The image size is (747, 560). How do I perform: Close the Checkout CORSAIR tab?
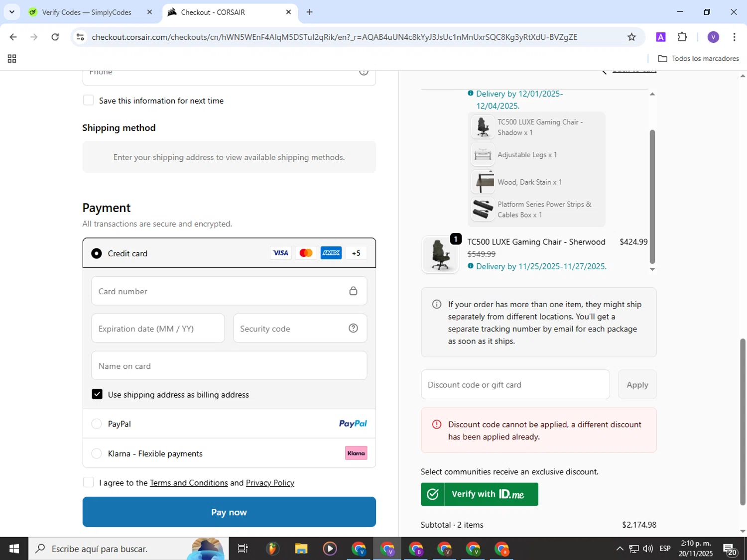(288, 12)
